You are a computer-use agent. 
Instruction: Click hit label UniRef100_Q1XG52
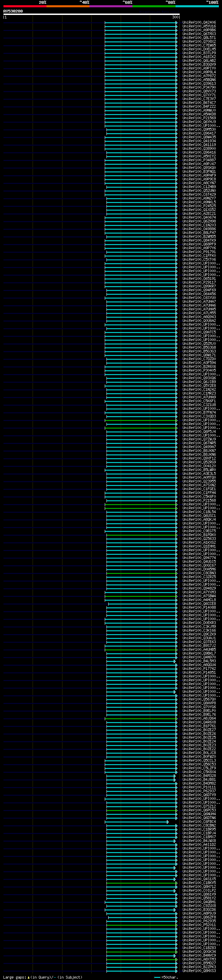(x=199, y=210)
